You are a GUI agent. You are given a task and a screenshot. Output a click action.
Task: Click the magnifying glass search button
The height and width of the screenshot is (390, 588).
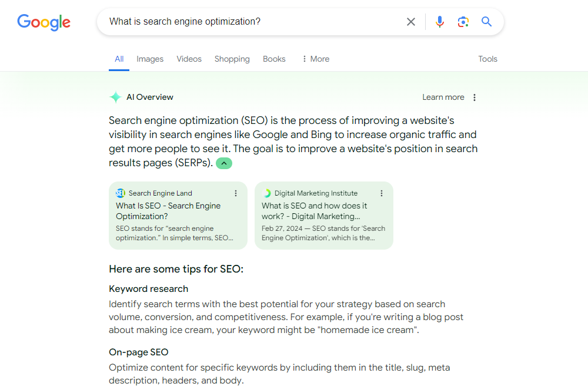pyautogui.click(x=486, y=22)
